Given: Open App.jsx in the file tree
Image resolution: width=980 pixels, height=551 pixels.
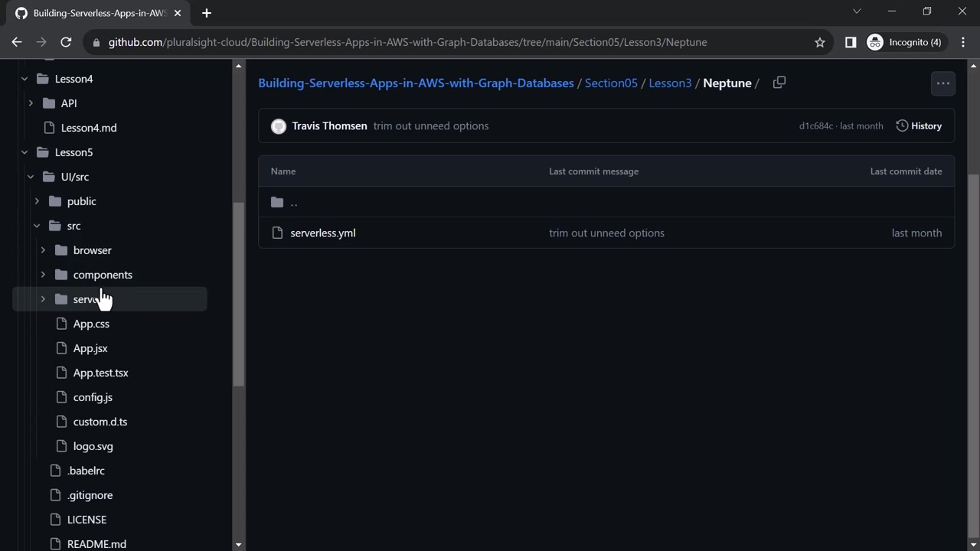Looking at the screenshot, I should point(90,348).
